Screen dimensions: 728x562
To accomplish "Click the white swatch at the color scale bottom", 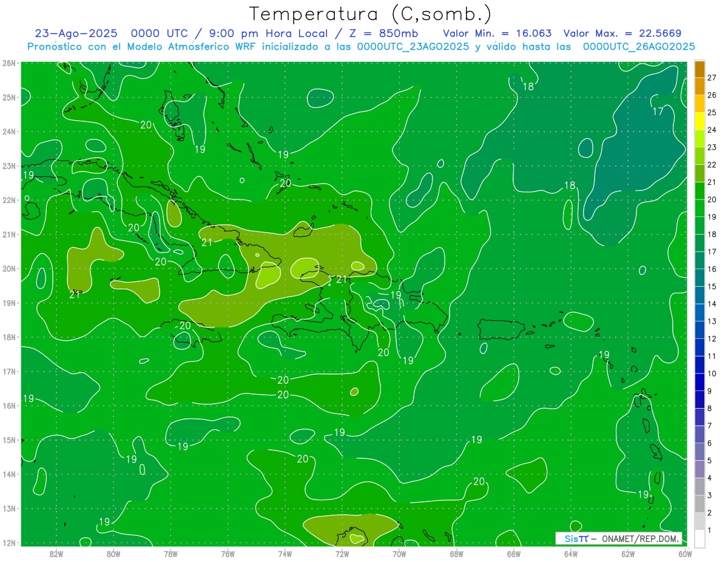I will pyautogui.click(x=699, y=538).
